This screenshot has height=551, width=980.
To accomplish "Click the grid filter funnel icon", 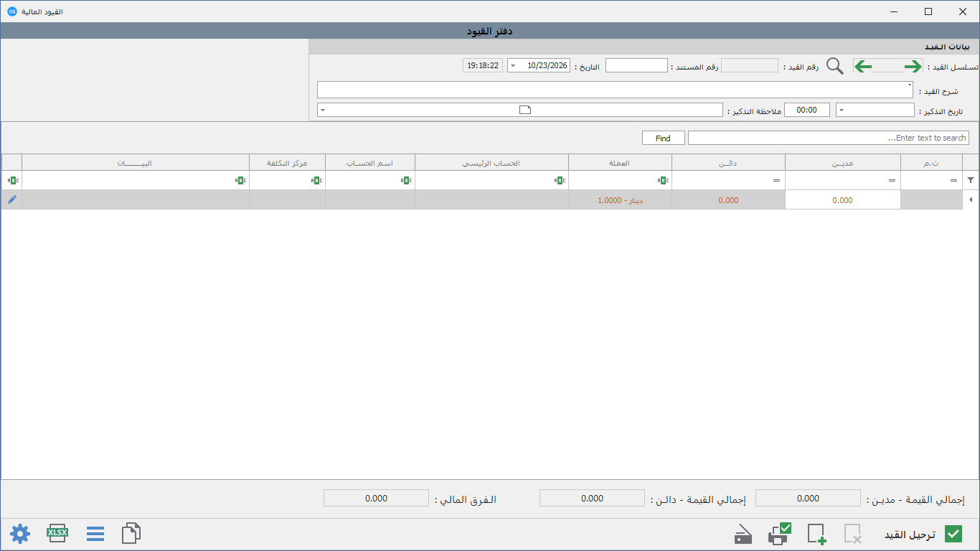I will (971, 180).
